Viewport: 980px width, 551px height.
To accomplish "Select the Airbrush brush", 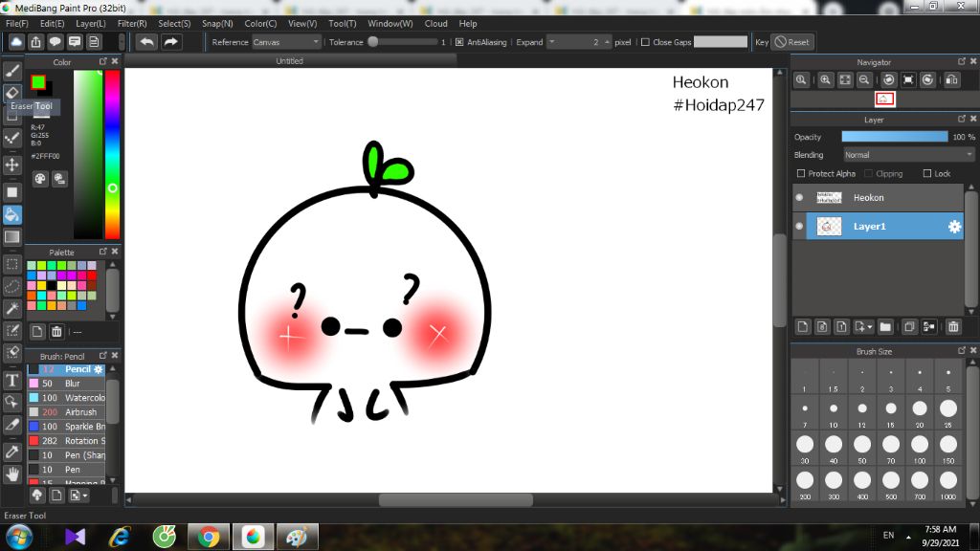I will (66, 412).
